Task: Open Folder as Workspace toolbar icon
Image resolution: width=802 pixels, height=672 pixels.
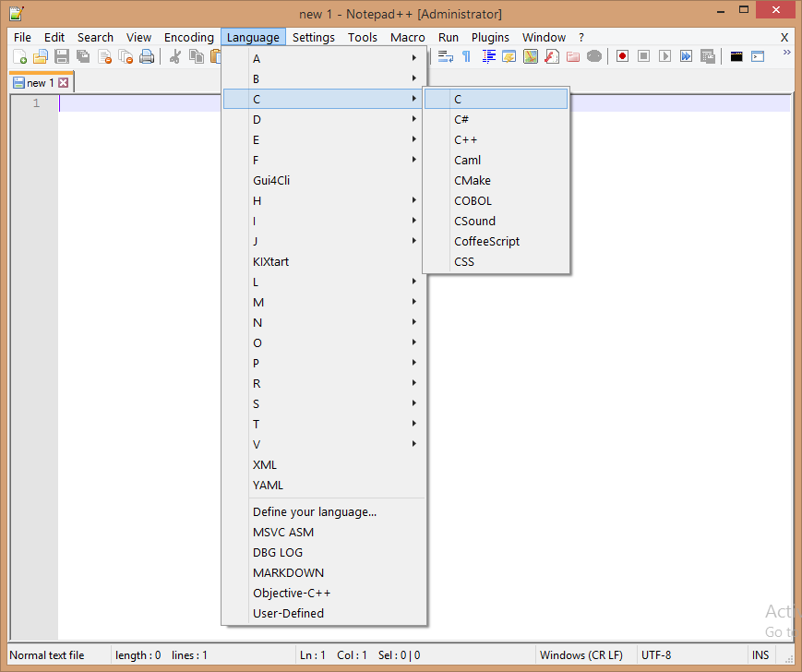Action: [573, 56]
